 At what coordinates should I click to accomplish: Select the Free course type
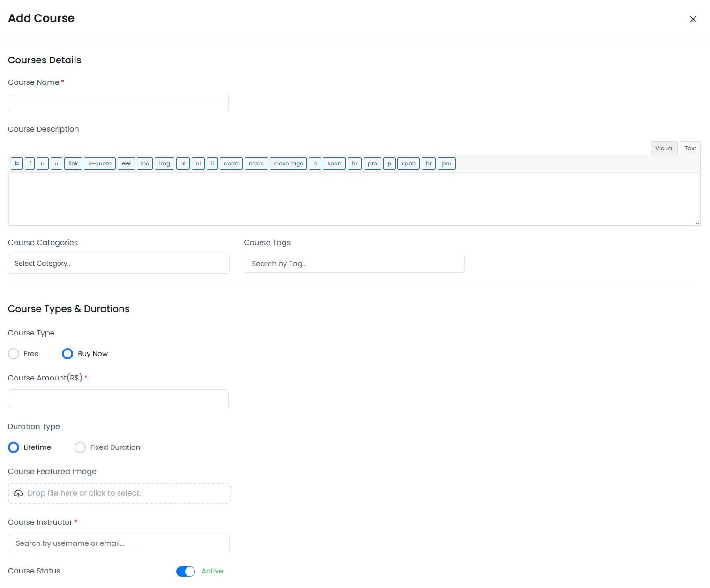(14, 354)
